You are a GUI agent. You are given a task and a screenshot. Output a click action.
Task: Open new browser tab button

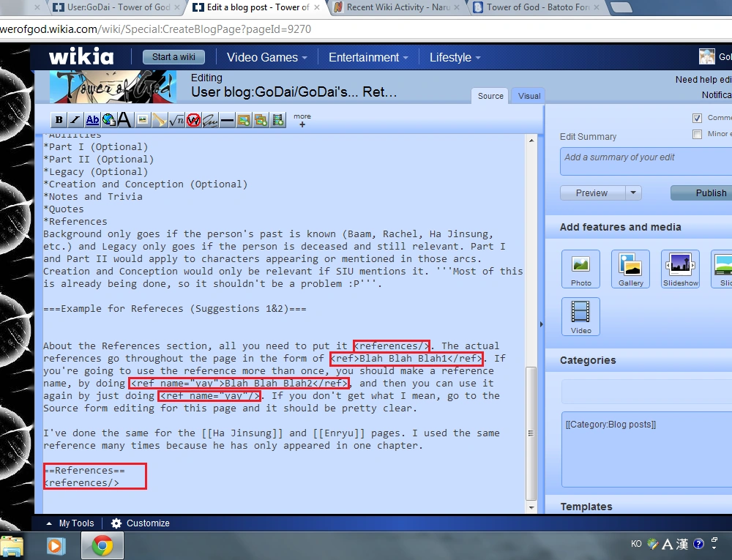[621, 7]
